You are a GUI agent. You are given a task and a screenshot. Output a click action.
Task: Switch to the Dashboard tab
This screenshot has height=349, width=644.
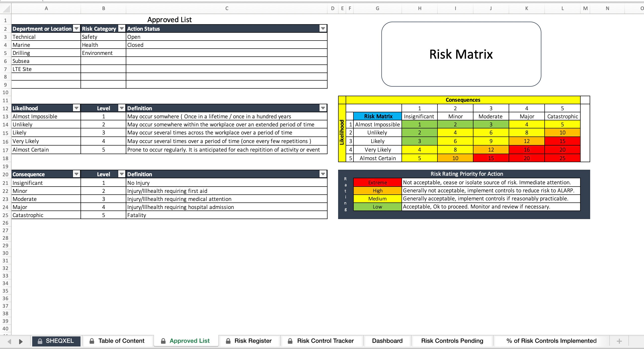387,341
